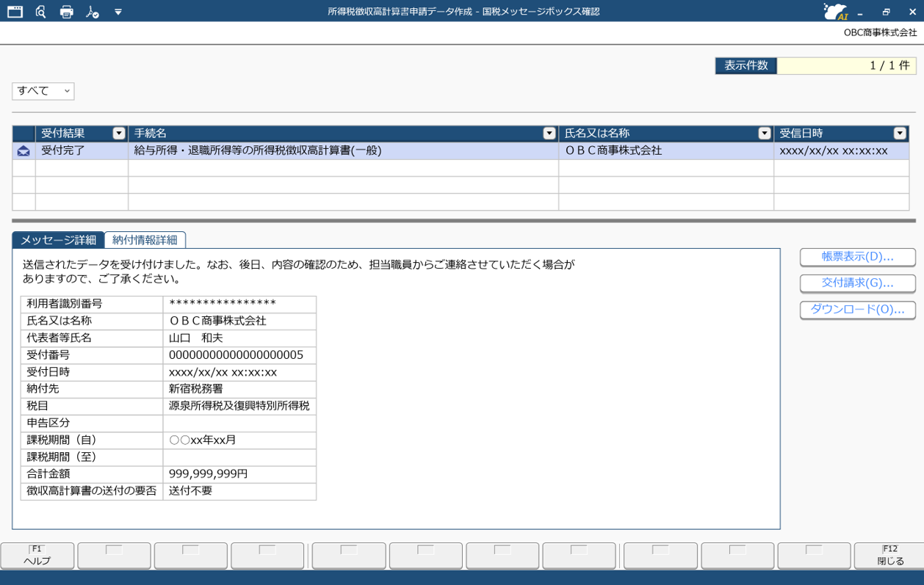
Task: Click the cloud AI assistant icon
Action: [835, 12]
